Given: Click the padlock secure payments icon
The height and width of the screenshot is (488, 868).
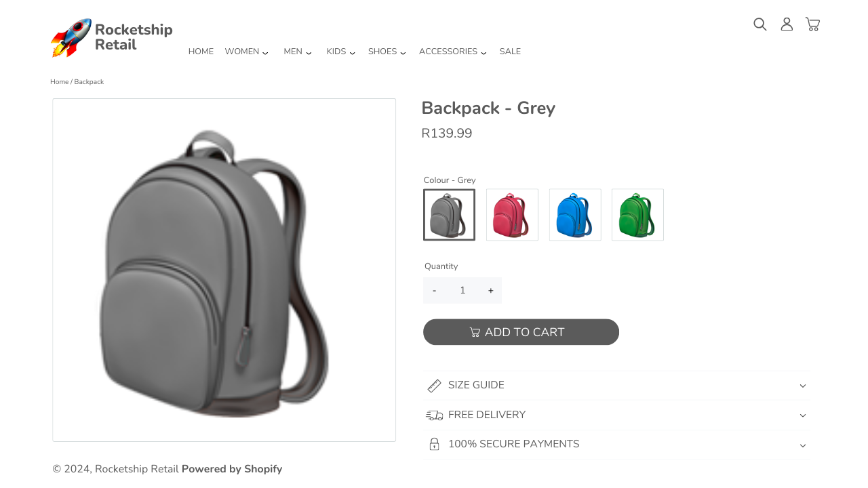Looking at the screenshot, I should pyautogui.click(x=434, y=445).
